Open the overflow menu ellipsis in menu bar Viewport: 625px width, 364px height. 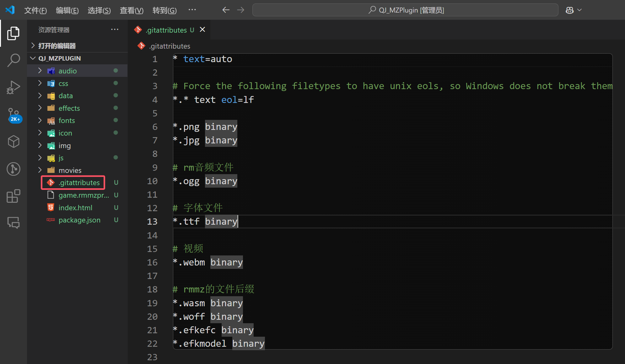pyautogui.click(x=192, y=10)
